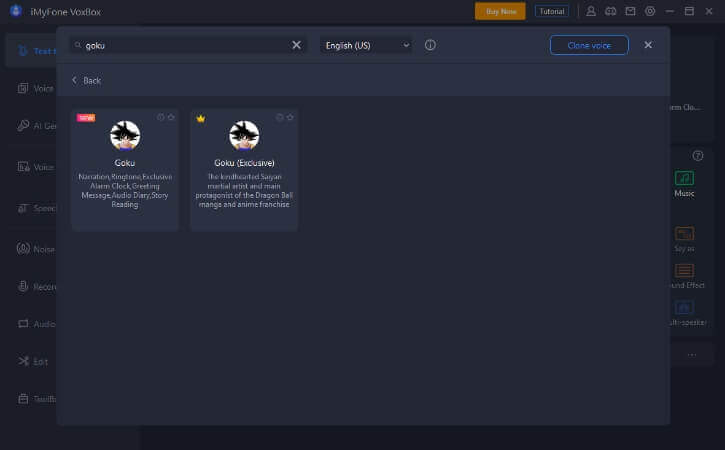The height and width of the screenshot is (450, 725).
Task: Select the Goku (Exclusive) voice avatar
Action: click(x=244, y=136)
